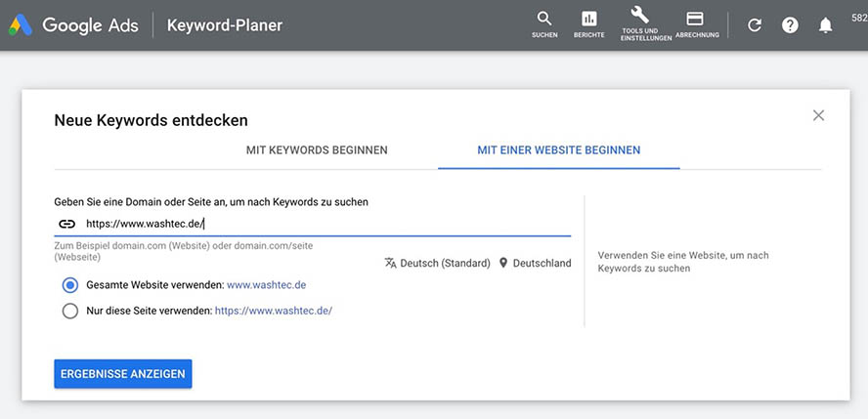Click the Keyword-Planer header title

[225, 25]
